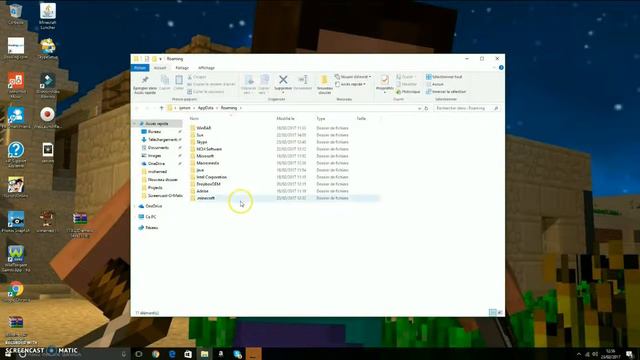Open the Corbeille recycle bin desktop icon
640x360 pixels.
pos(16,13)
